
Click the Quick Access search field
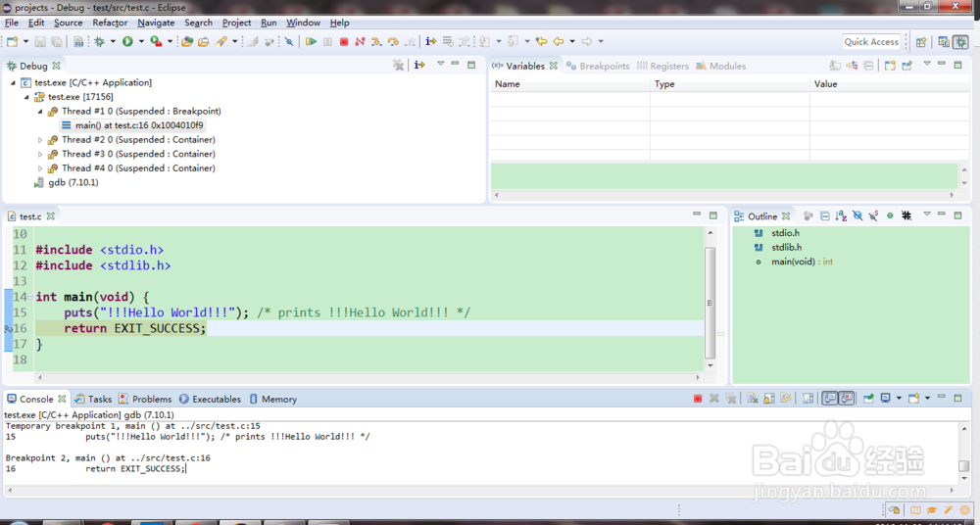click(x=871, y=42)
